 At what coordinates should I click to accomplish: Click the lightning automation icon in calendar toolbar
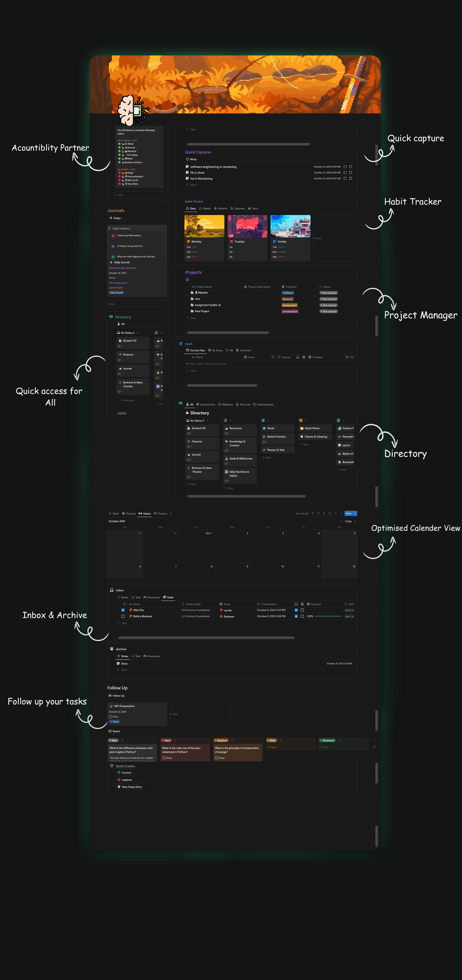tap(324, 513)
